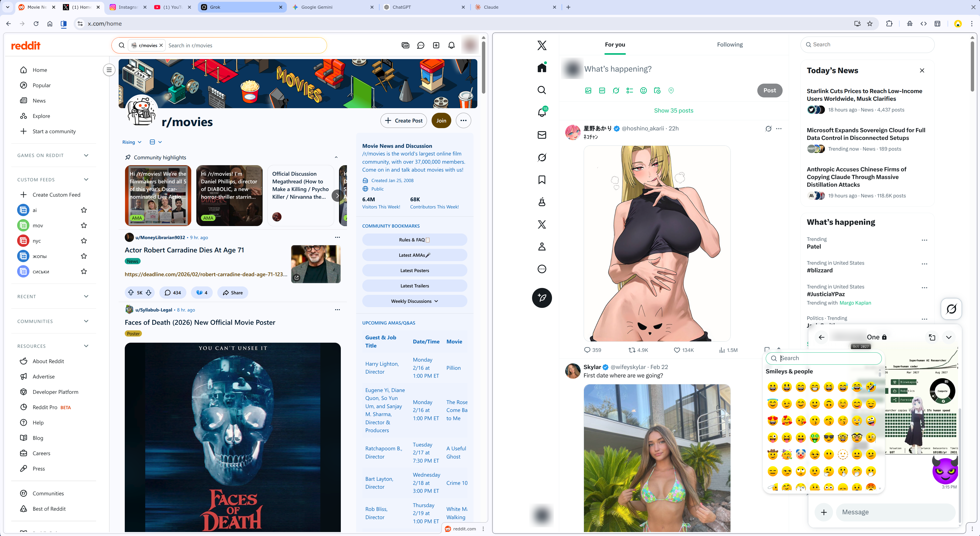980x536 pixels.
Task: Favorite the 'mov' custom feed star
Action: 84,226
